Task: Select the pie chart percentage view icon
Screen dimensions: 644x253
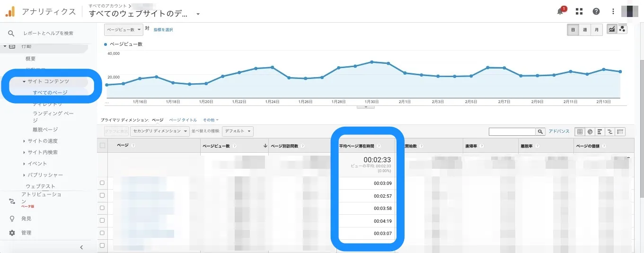Action: point(590,131)
